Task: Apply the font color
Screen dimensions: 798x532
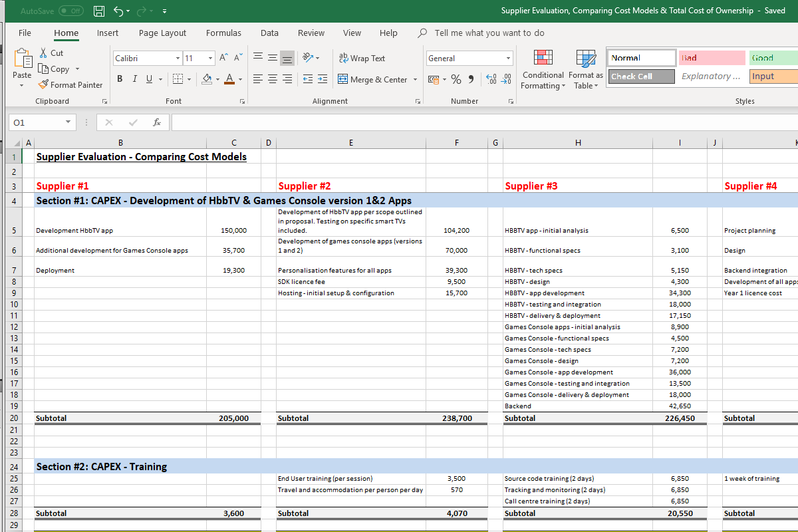Action: [x=230, y=79]
